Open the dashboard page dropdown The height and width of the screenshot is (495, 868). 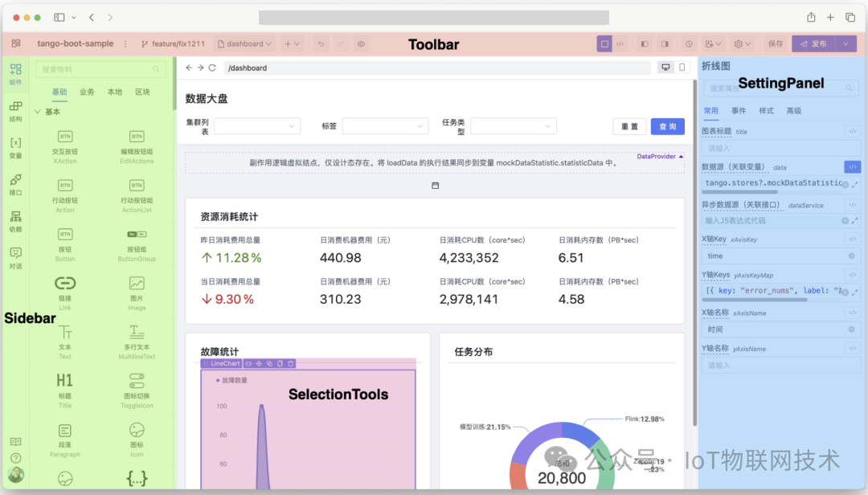click(x=244, y=43)
